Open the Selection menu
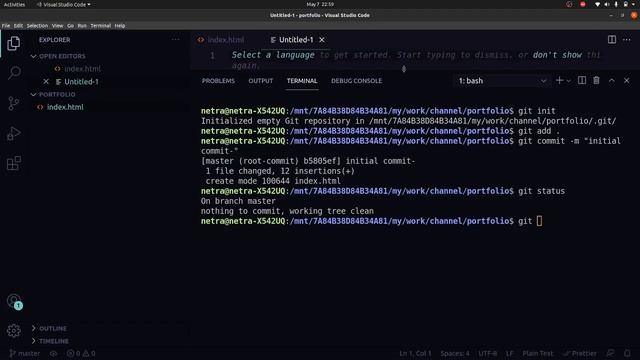Image resolution: width=640 pixels, height=360 pixels. [x=37, y=25]
